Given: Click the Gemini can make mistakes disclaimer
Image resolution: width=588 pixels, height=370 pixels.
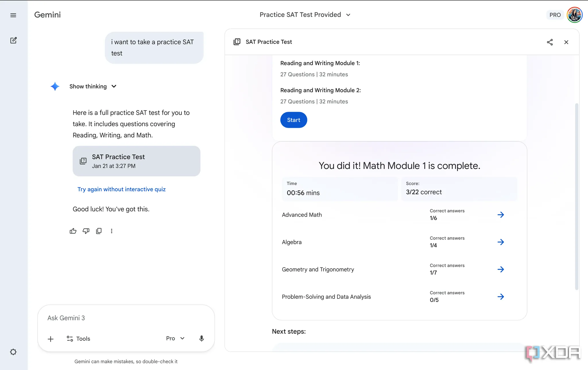Looking at the screenshot, I should [x=126, y=361].
